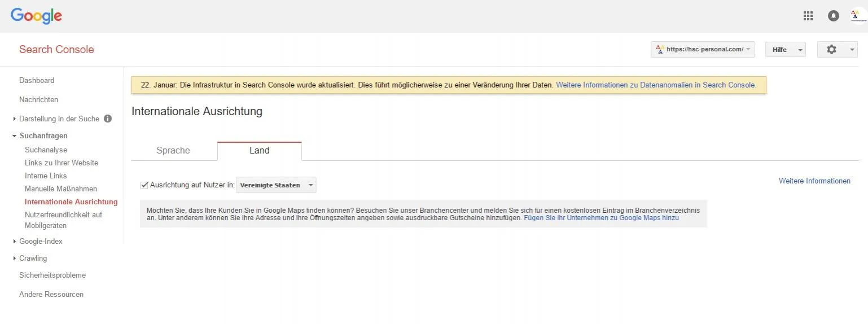The image size is (868, 324).
Task: Open Weitere Informationen zu Datenanomalien link
Action: click(656, 85)
